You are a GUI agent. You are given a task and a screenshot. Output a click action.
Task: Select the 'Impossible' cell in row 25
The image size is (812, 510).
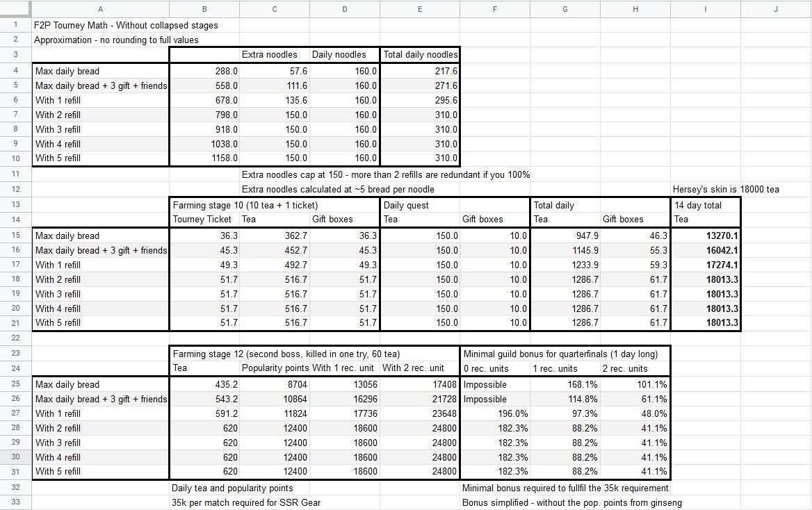(x=495, y=384)
